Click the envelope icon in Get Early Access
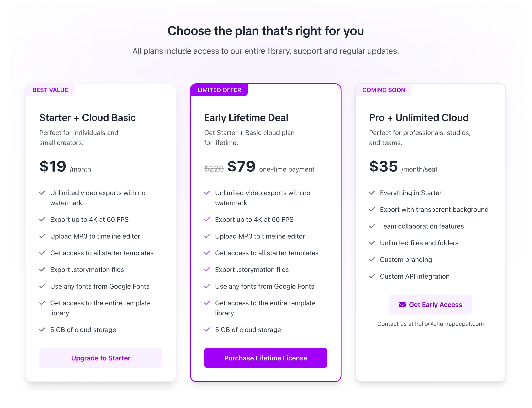Screen dimensions: 532x408 click(402, 304)
